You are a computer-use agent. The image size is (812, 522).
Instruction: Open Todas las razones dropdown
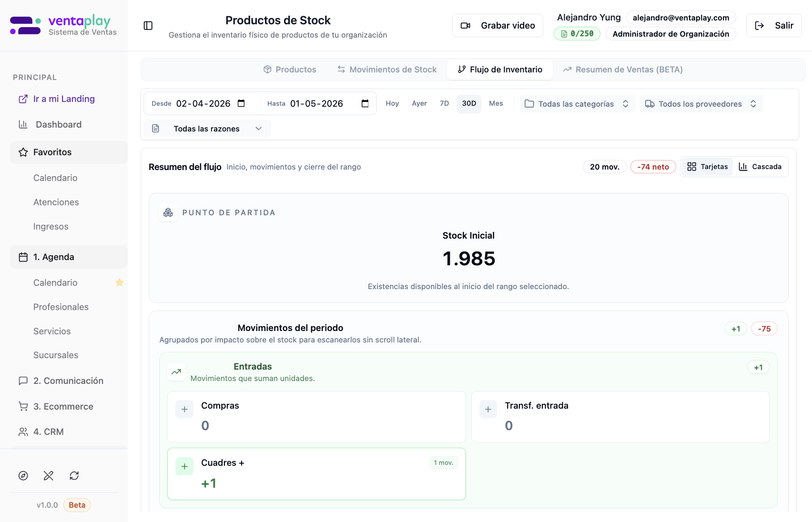click(x=207, y=129)
